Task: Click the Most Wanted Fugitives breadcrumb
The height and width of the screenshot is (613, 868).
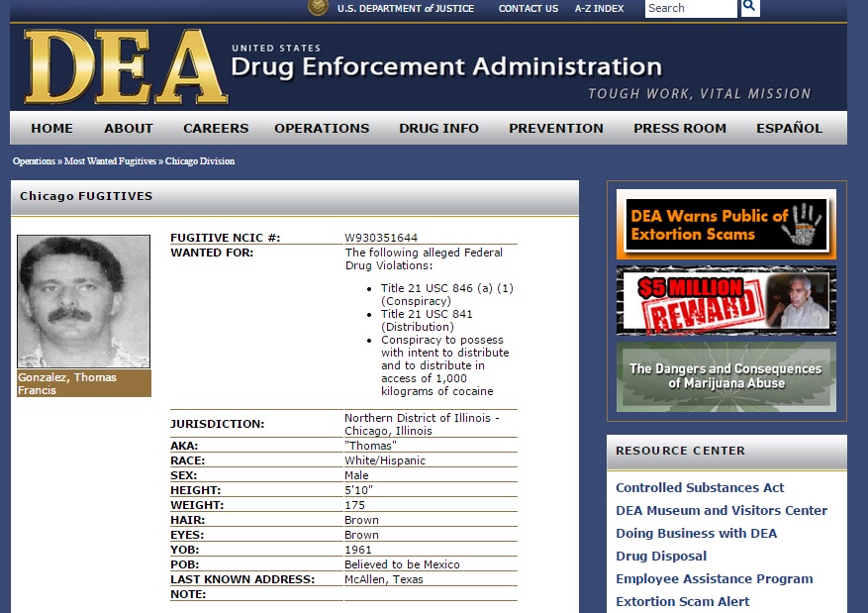Action: point(110,161)
